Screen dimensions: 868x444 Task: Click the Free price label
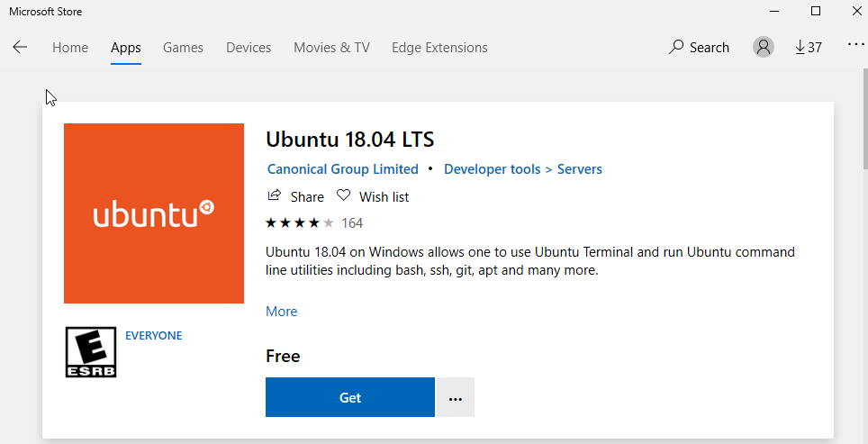pos(283,356)
